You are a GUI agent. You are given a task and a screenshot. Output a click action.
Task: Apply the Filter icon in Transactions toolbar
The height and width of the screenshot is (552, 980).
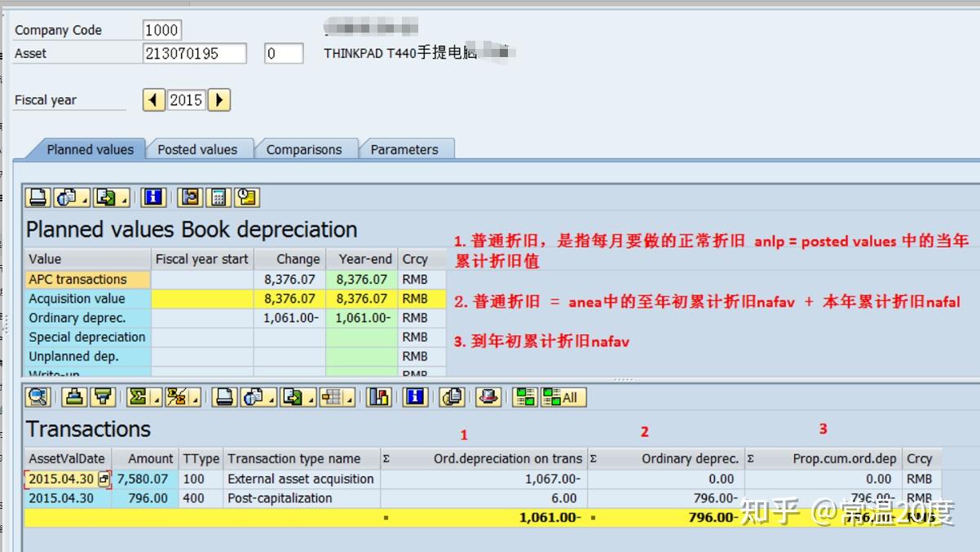pos(101,397)
